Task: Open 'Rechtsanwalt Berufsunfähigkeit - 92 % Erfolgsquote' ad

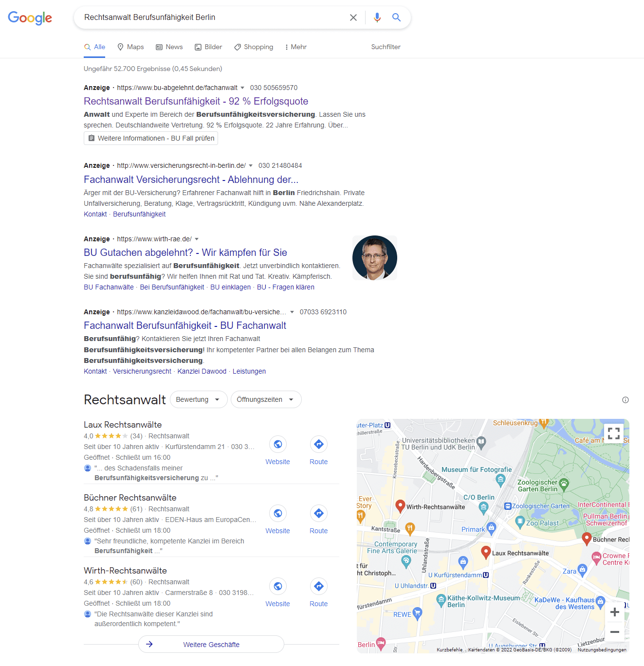Action: [x=196, y=101]
